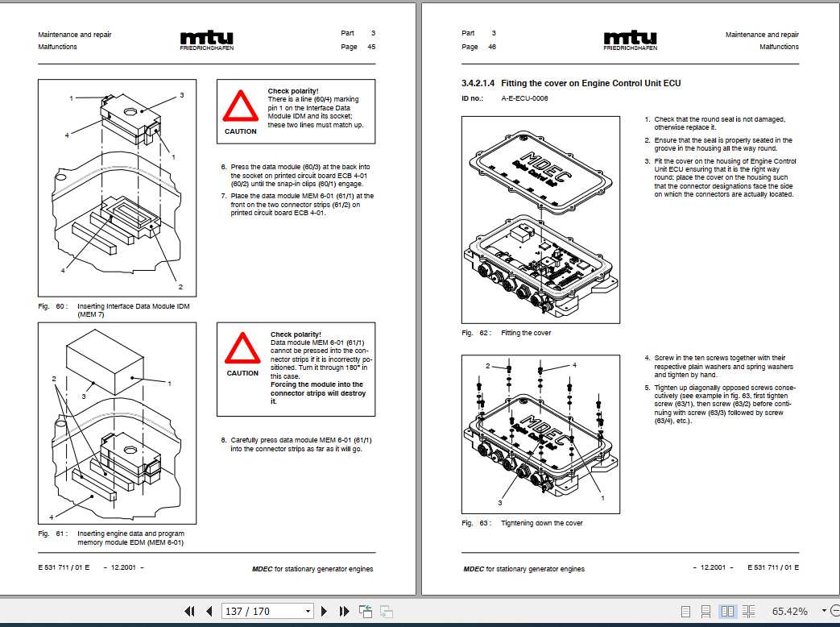Open the page number dropdown arrow
The image size is (840, 627).
[x=308, y=612]
